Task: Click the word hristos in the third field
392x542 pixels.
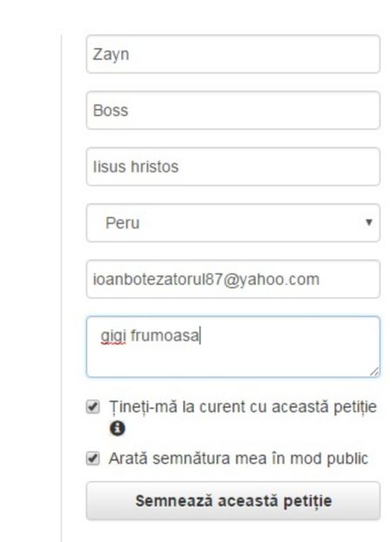Action: click(x=154, y=166)
